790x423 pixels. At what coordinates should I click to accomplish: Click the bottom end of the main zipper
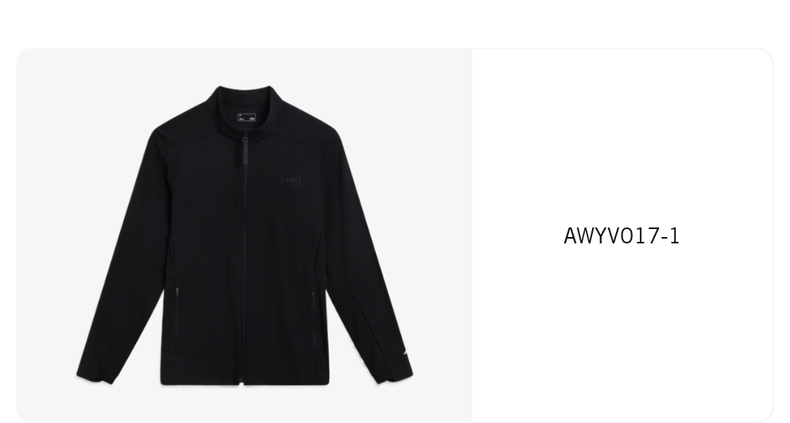pyautogui.click(x=243, y=382)
